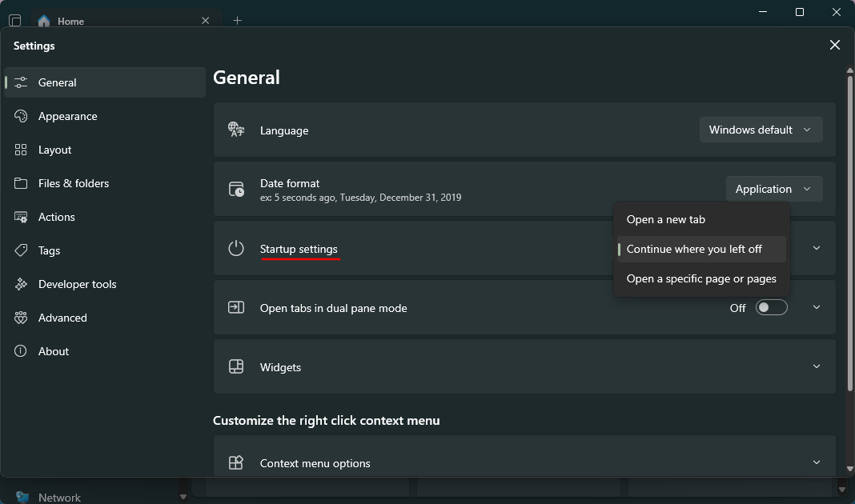Click the Tags icon in sidebar
855x504 pixels.
coord(22,250)
